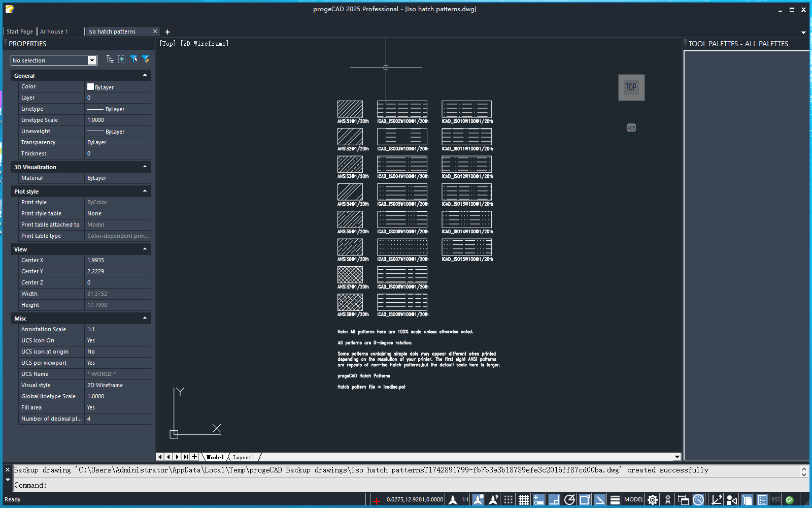The width and height of the screenshot is (812, 508).
Task: Switch to the Layout1 tab
Action: tap(244, 457)
